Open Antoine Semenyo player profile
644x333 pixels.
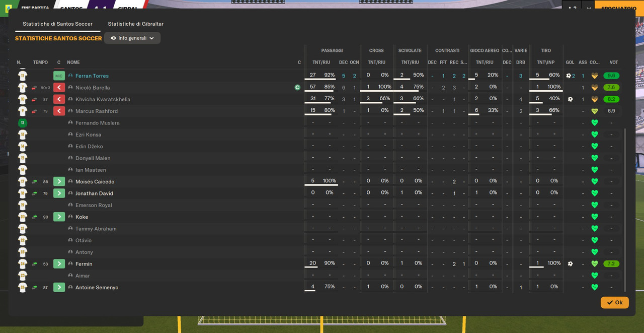[97, 287]
